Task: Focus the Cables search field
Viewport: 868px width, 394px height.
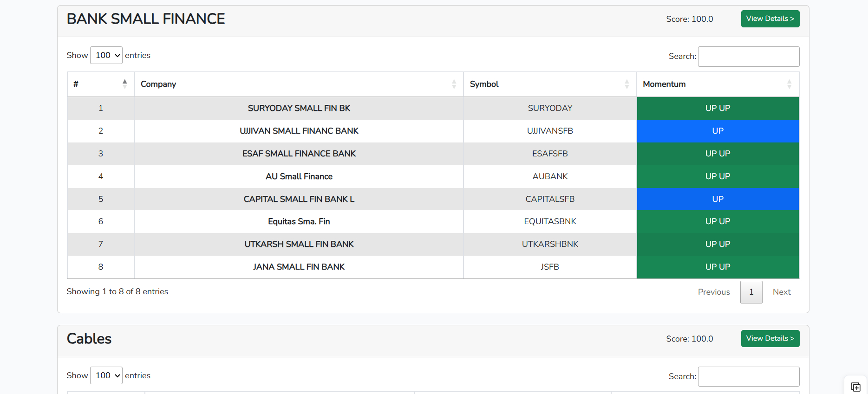Action: point(749,376)
